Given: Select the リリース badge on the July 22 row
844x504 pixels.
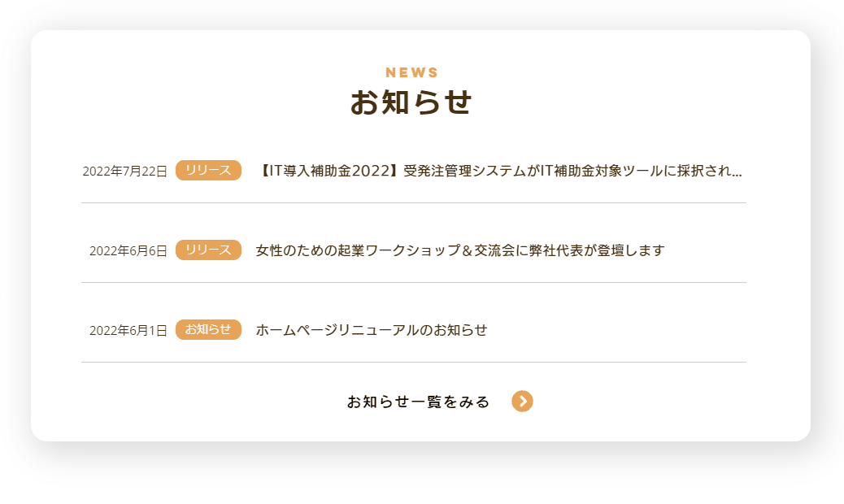Looking at the screenshot, I should [x=208, y=171].
